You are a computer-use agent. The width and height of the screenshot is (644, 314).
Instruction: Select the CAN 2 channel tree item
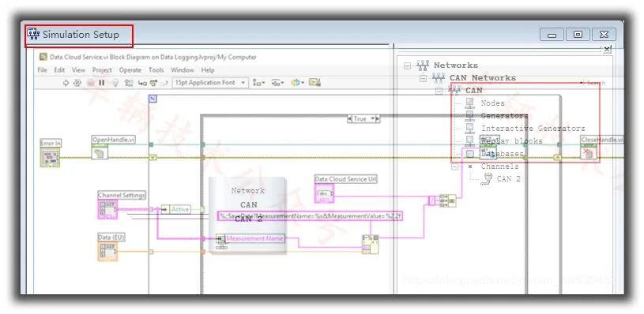pos(508,179)
